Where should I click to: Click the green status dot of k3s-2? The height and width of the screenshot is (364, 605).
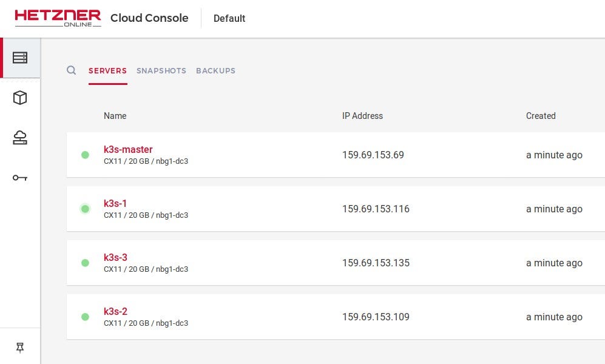tap(86, 317)
